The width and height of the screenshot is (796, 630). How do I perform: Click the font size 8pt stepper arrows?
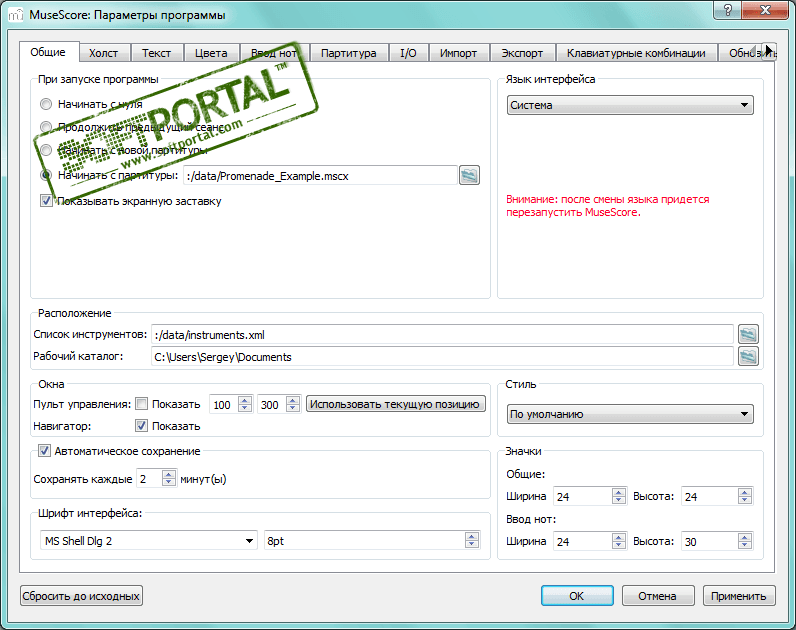[x=472, y=541]
